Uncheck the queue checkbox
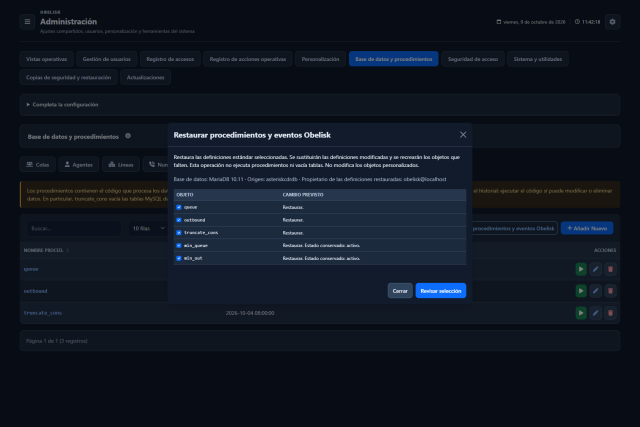Viewport: 640px width, 427px height. click(x=179, y=207)
